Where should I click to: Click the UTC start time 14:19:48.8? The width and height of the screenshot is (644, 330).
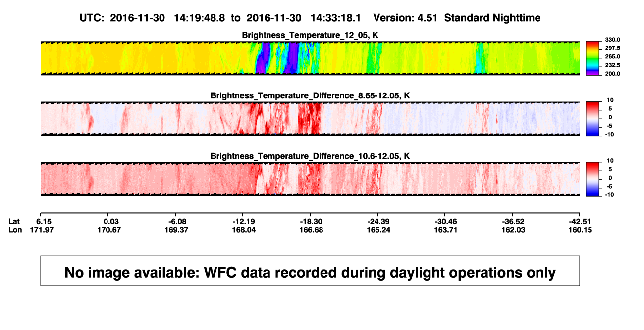pos(200,18)
